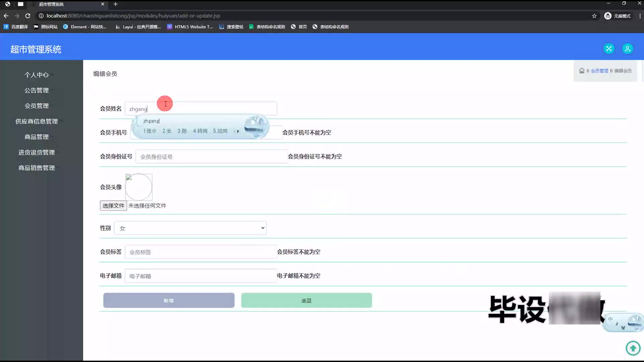Screen dimensions: 644x362
Task: Open the HTML5 Website bookmark
Action: pyautogui.click(x=190, y=27)
